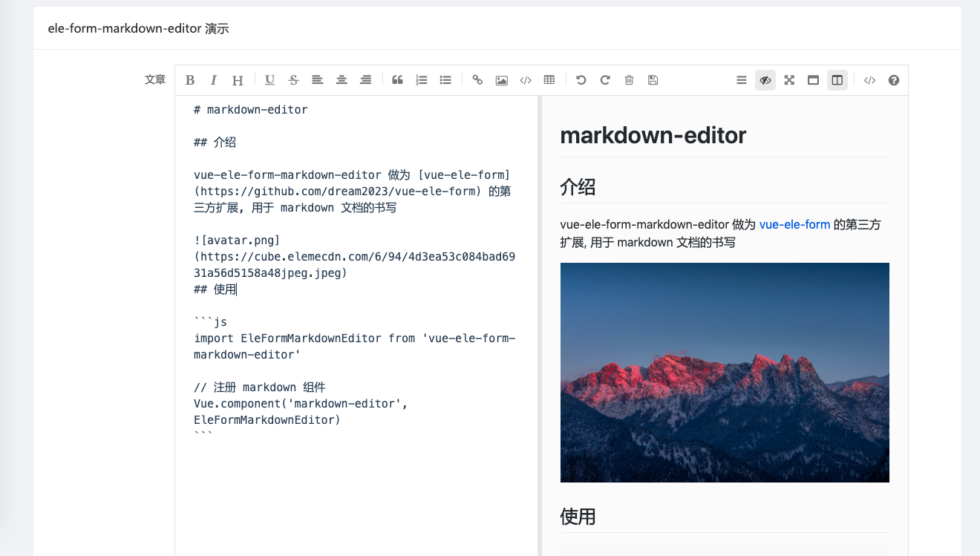This screenshot has width=980, height=556.
Task: Insert a code block
Action: point(526,80)
